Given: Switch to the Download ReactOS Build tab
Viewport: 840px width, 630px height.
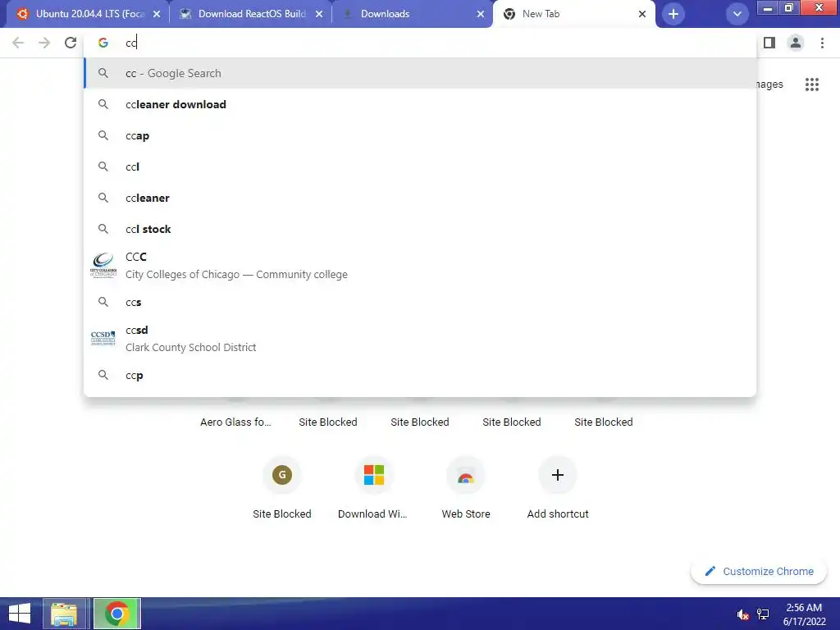Looking at the screenshot, I should pyautogui.click(x=251, y=14).
